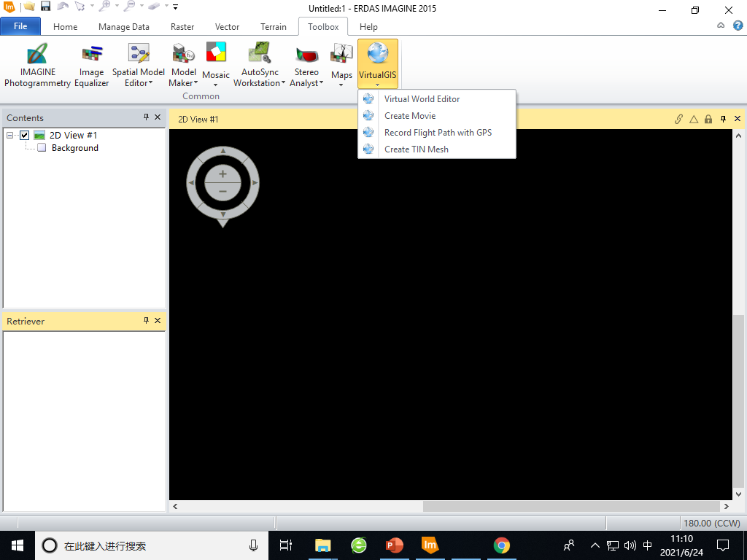Toggle the lock icon on 2D View #1 titlebar
747x560 pixels.
tap(708, 118)
